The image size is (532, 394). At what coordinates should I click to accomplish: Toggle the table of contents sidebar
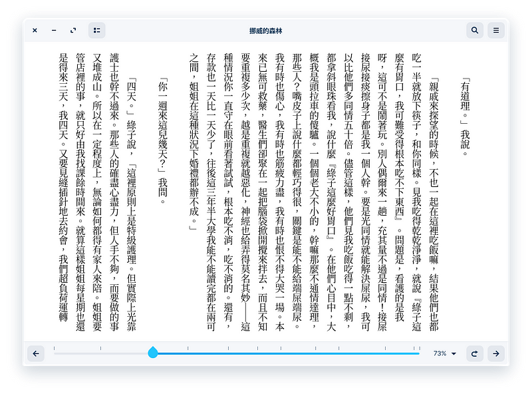(96, 31)
